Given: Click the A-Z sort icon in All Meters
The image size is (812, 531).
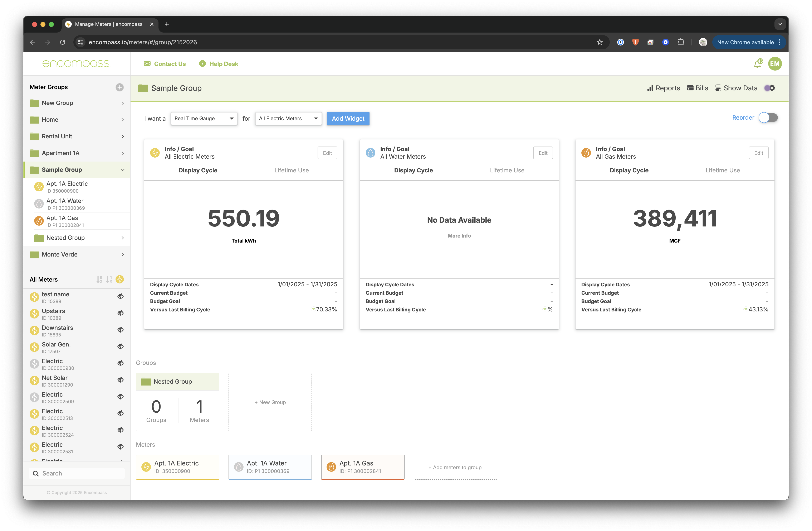Looking at the screenshot, I should (99, 280).
